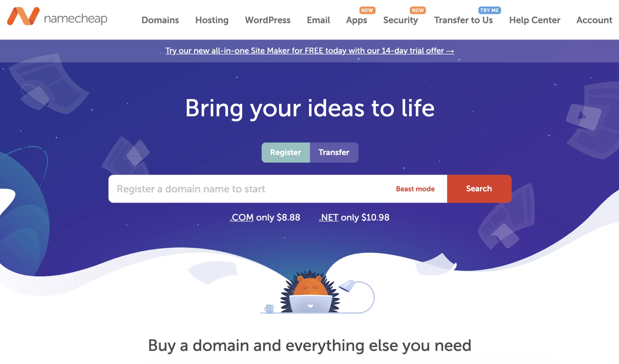Click the Site Maker trial offer banner

[309, 51]
